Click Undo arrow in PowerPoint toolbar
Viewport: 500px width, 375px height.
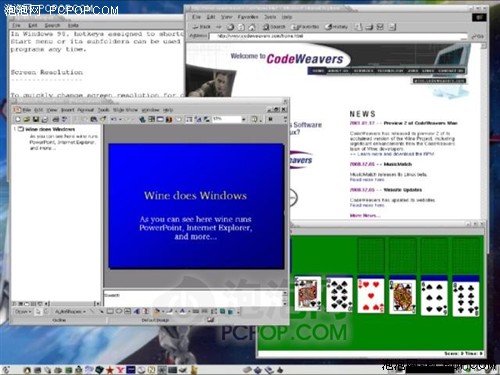pos(114,119)
